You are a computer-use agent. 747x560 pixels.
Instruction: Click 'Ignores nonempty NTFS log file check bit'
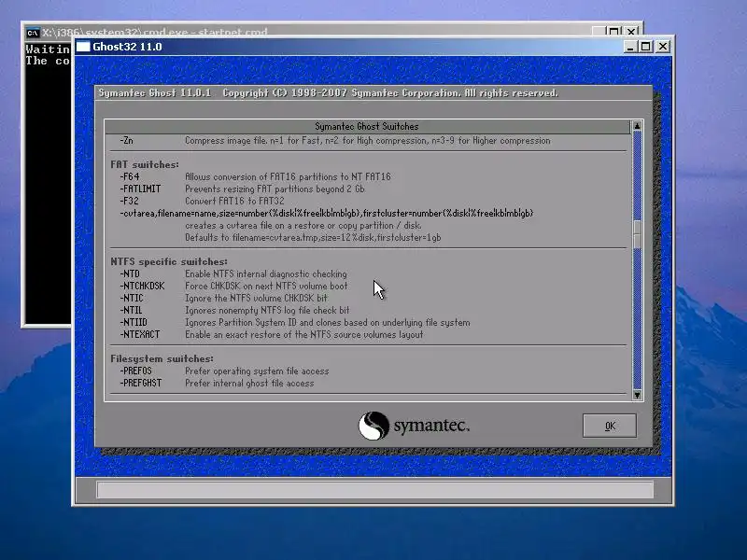coord(267,311)
